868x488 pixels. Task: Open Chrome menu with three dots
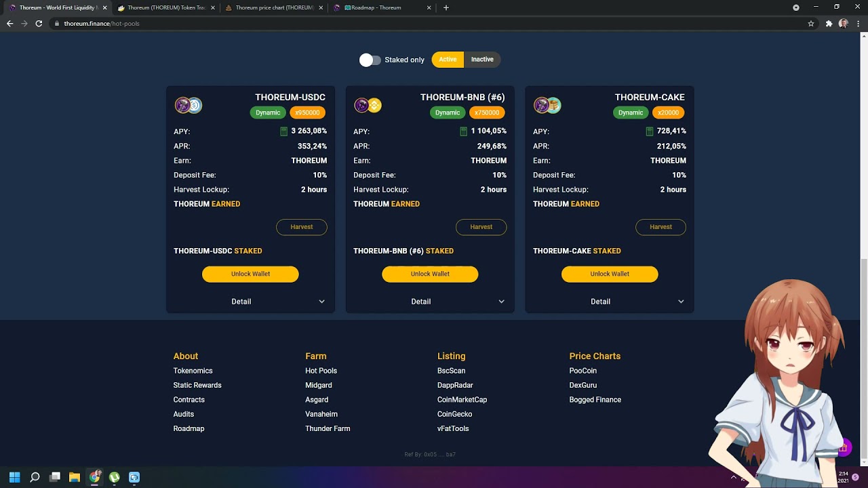tap(858, 23)
